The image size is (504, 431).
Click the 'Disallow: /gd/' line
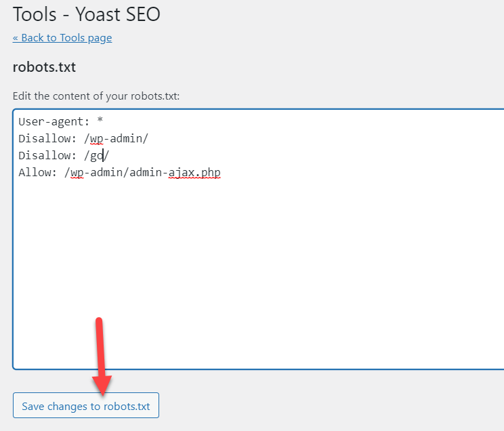coord(64,156)
